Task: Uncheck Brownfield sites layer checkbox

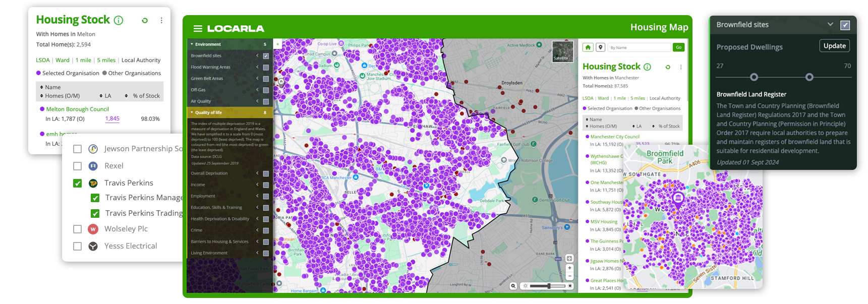Action: pos(266,56)
